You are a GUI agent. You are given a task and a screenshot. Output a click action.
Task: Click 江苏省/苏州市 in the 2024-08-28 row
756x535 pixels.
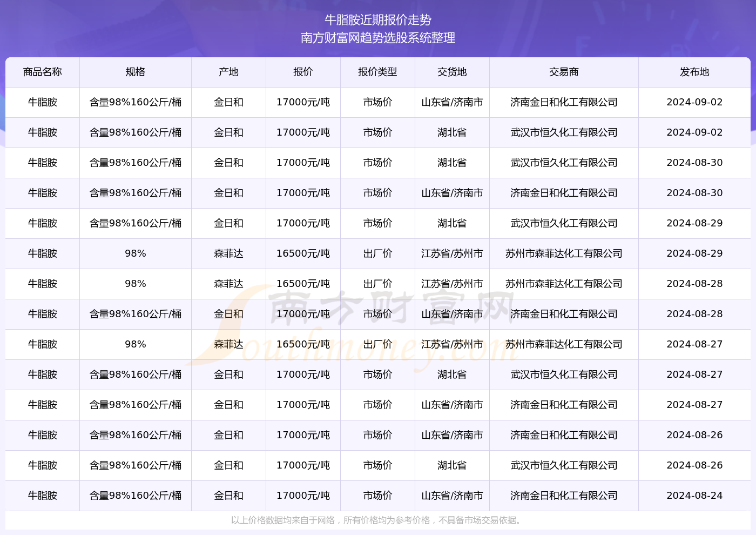tap(453, 284)
